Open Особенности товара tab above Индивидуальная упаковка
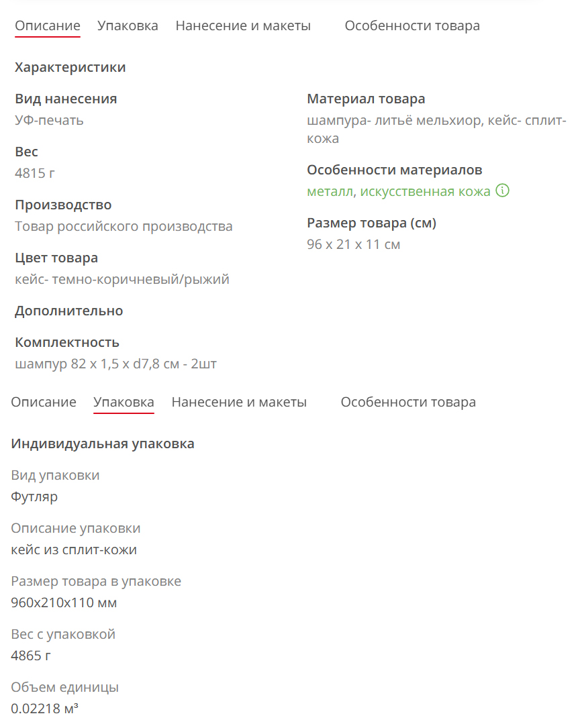 click(x=408, y=402)
